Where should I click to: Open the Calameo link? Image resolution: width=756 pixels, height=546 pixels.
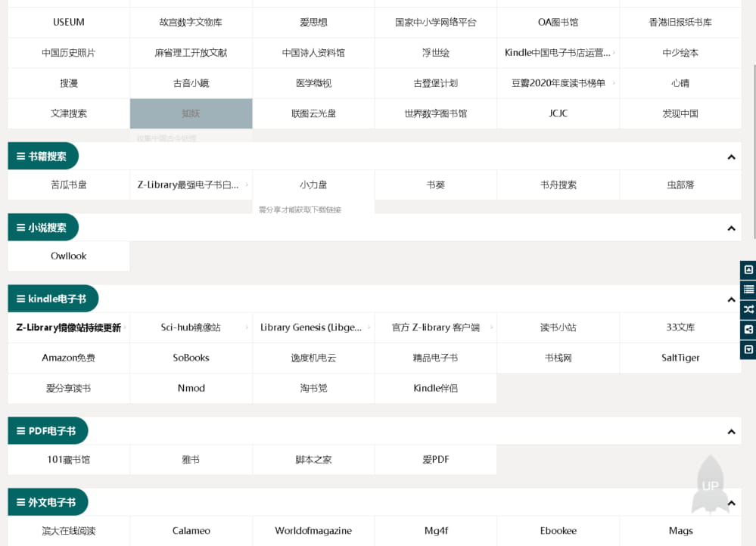[x=191, y=531]
